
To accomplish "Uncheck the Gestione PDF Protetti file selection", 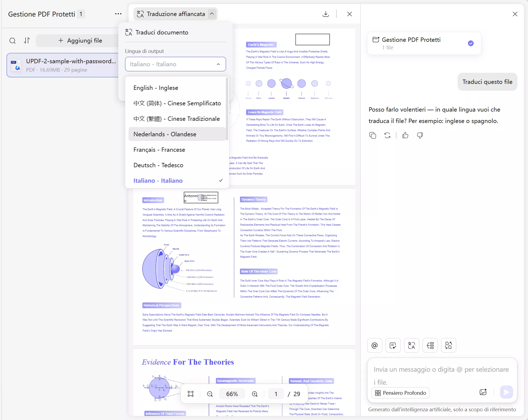I will (x=471, y=43).
